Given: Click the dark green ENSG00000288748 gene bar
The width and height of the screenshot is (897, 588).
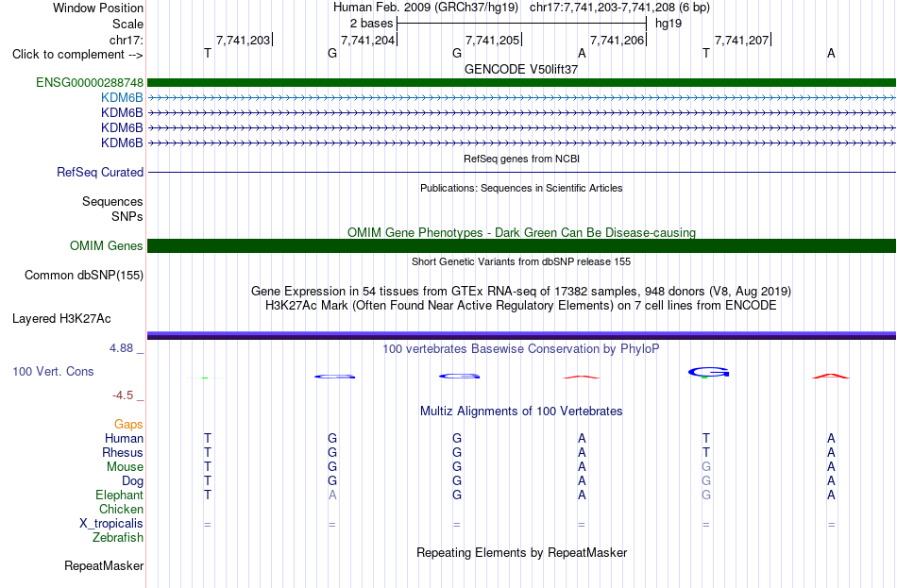Looking at the screenshot, I should pyautogui.click(x=521, y=83).
